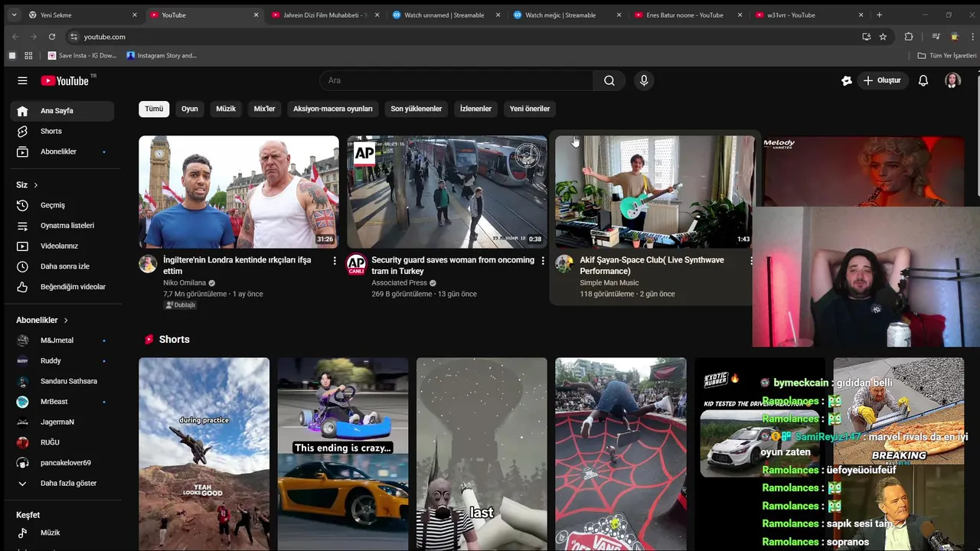
Task: Click the Oluştur create button
Action: [881, 80]
